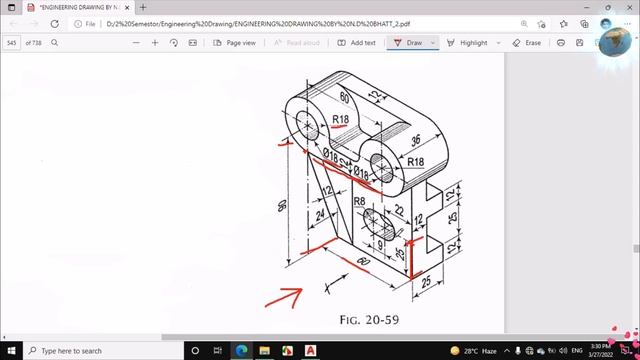Open a new browser tab
Screen dimensions: 640x360
pyautogui.click(x=143, y=7)
